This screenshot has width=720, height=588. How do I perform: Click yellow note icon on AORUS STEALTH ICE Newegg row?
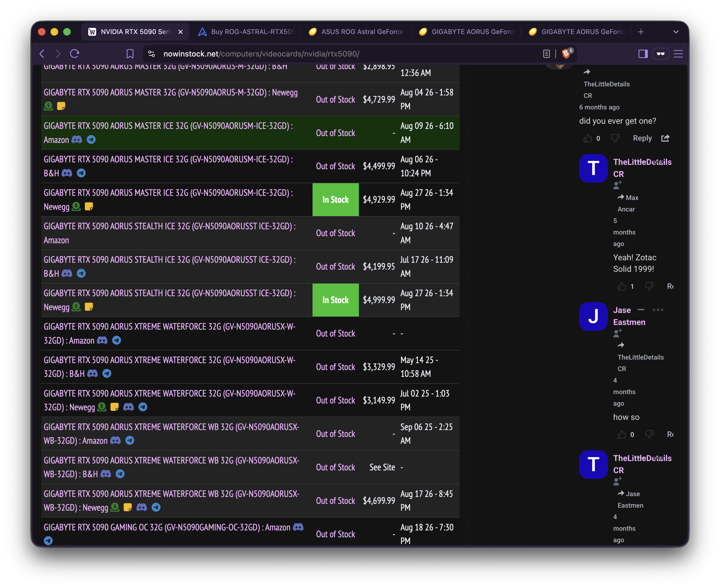(89, 307)
